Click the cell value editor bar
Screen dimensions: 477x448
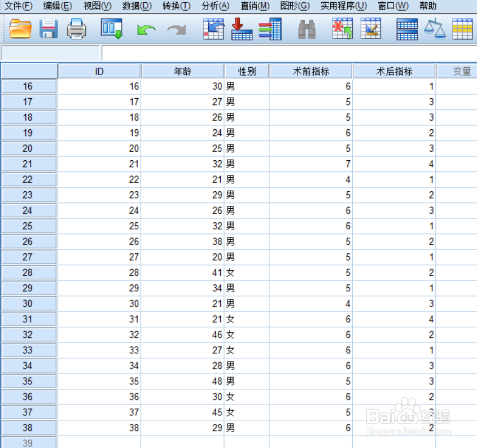coord(289,53)
